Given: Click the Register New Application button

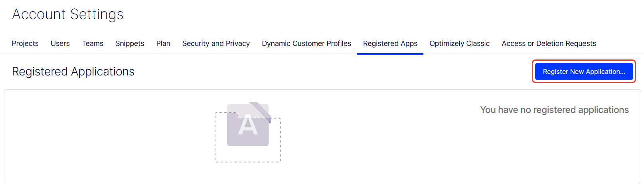Looking at the screenshot, I should tap(584, 71).
